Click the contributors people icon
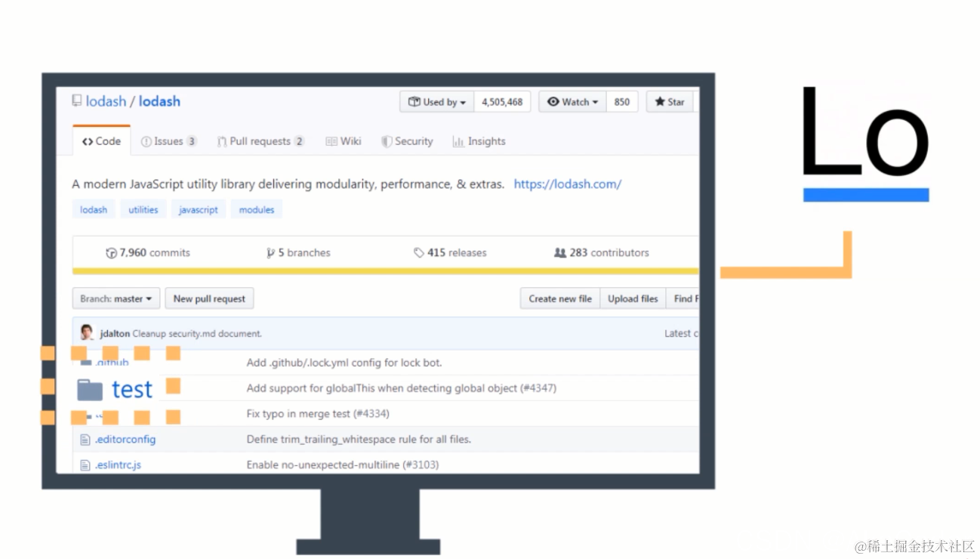Screen dimensions: 980x559 (560, 253)
